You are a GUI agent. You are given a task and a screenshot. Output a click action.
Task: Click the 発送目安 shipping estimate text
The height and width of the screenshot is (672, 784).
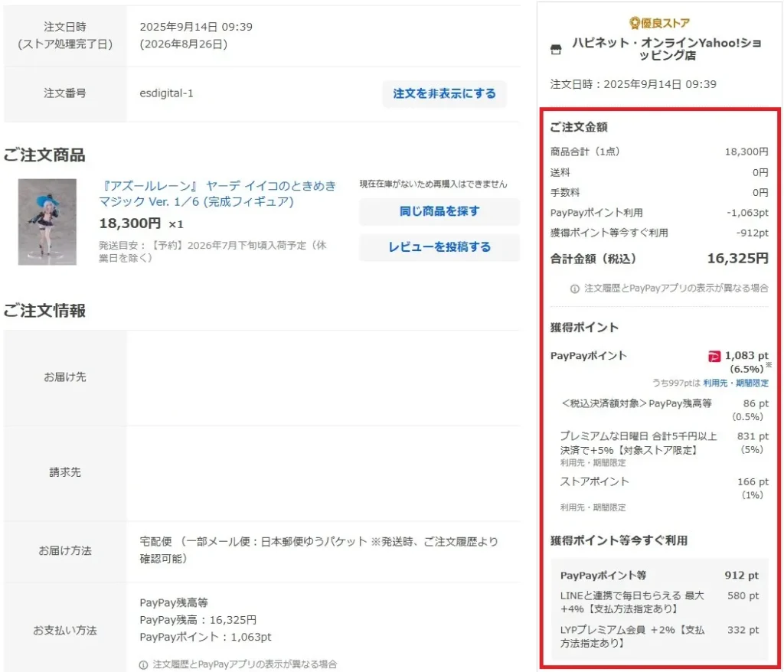(x=213, y=252)
